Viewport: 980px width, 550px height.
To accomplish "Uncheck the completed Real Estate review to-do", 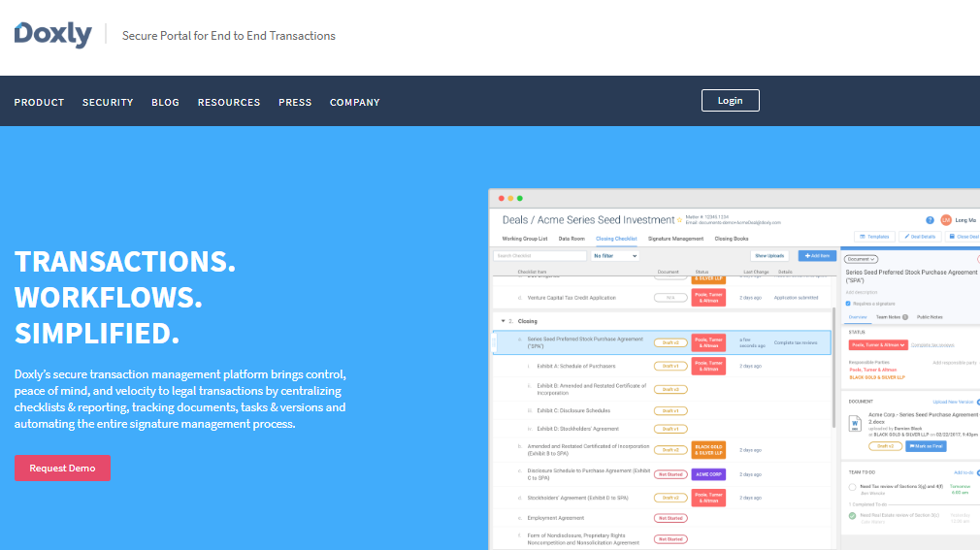I will click(852, 516).
